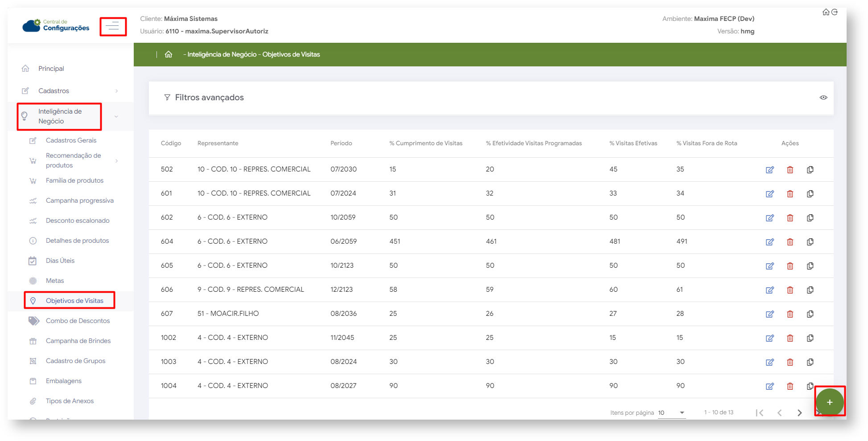Edit record 502 with pencil icon

pos(769,170)
